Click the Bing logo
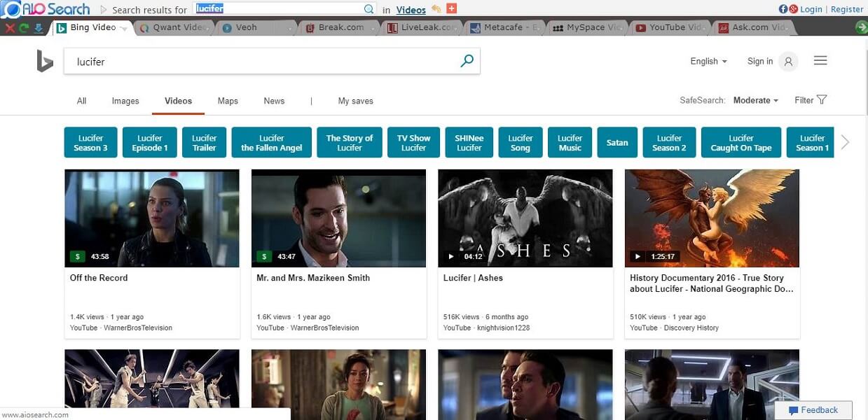The height and width of the screenshot is (420, 868). coord(45,62)
